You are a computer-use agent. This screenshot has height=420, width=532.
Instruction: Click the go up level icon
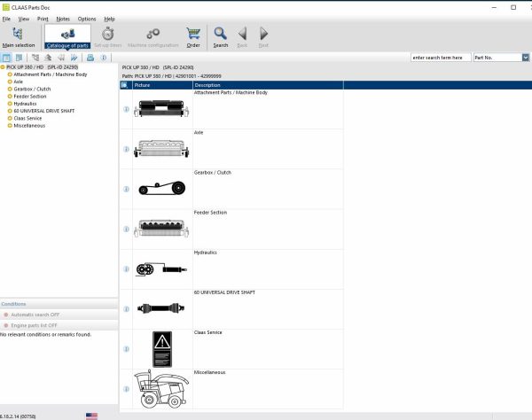click(x=48, y=58)
